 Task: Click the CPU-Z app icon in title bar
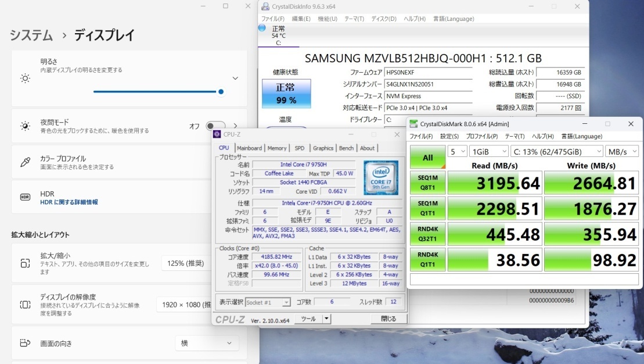(218, 134)
